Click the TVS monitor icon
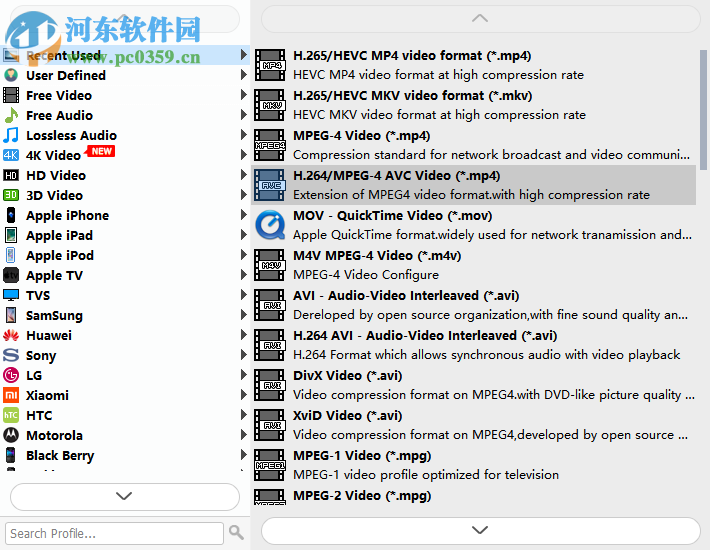Image resolution: width=710 pixels, height=550 pixels. (11, 295)
